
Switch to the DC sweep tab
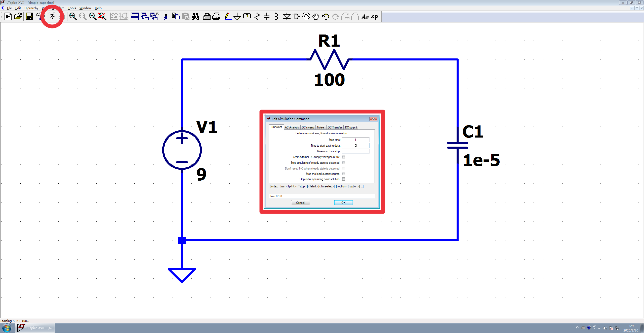pos(308,127)
